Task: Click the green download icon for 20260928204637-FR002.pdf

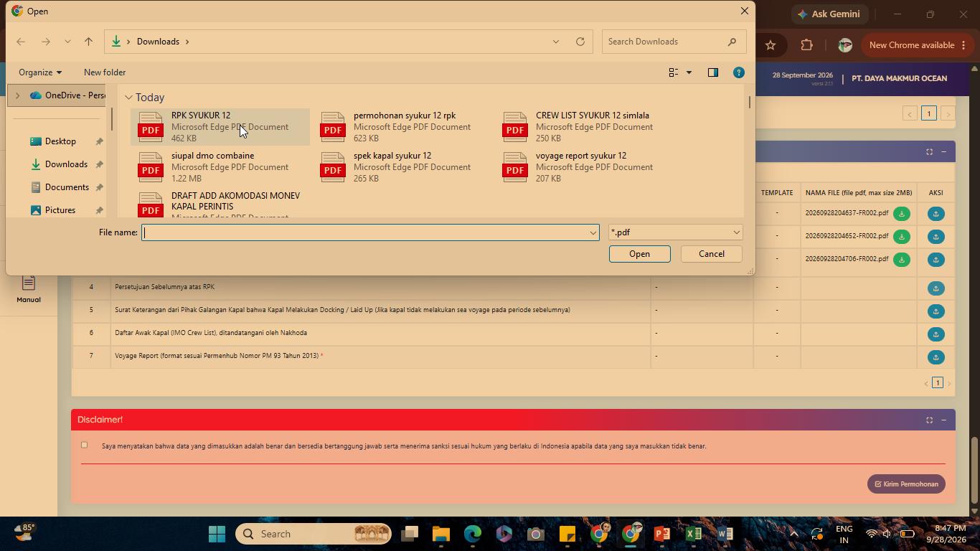Action: pyautogui.click(x=902, y=214)
